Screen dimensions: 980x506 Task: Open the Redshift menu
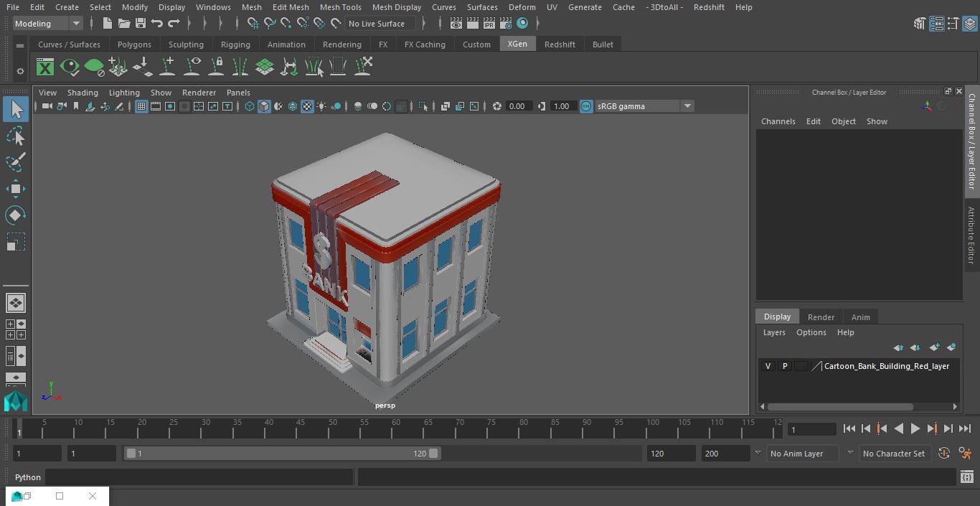709,7
